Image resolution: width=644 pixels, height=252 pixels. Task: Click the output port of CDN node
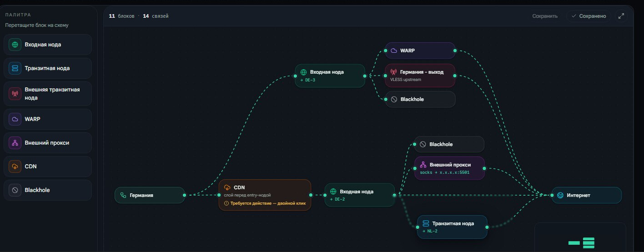pos(311,195)
